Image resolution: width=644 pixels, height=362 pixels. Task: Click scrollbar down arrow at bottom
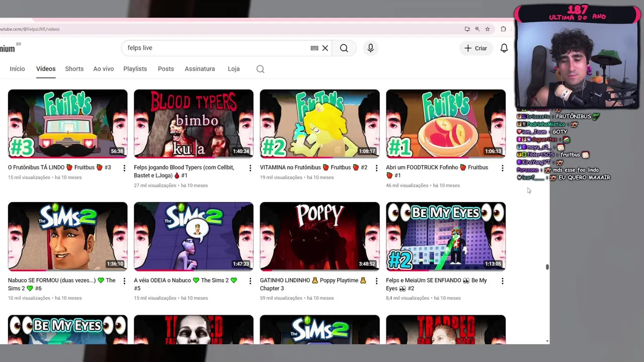[547, 341]
